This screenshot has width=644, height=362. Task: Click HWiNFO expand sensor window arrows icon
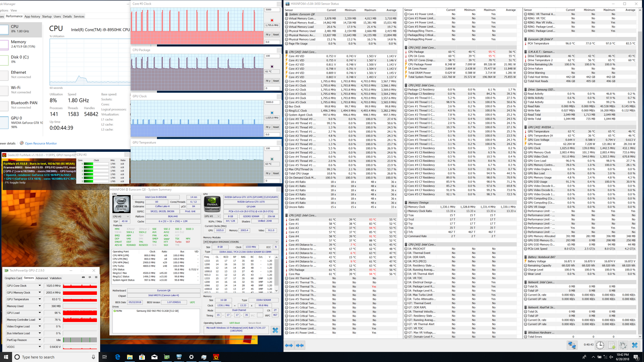[x=289, y=345]
